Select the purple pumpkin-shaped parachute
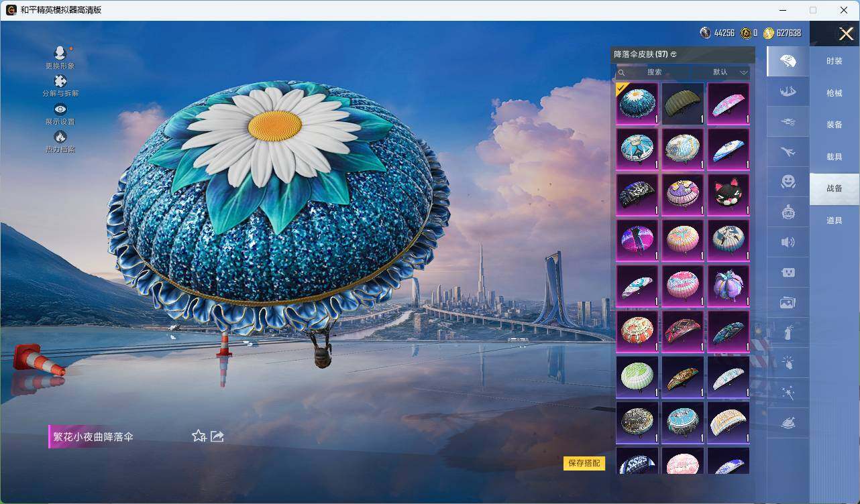The image size is (860, 504). pos(729,286)
